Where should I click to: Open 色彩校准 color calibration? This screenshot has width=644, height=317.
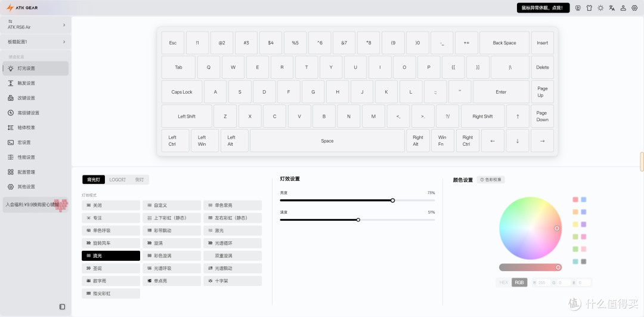click(x=491, y=180)
